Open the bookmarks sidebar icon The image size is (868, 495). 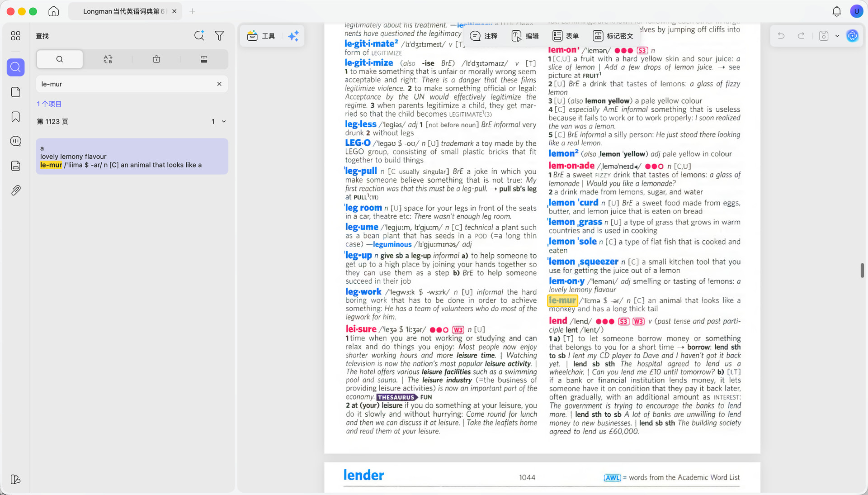[15, 117]
